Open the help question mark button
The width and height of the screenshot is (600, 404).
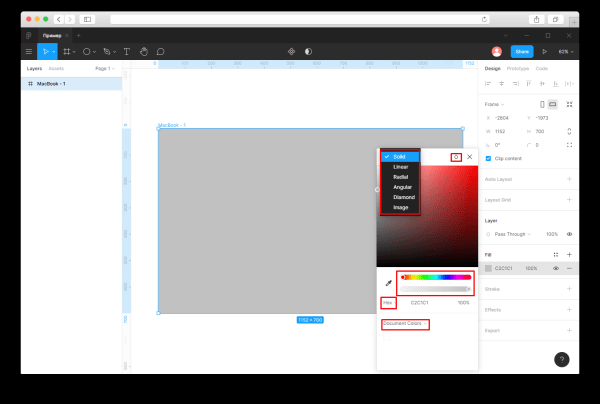[x=562, y=359]
